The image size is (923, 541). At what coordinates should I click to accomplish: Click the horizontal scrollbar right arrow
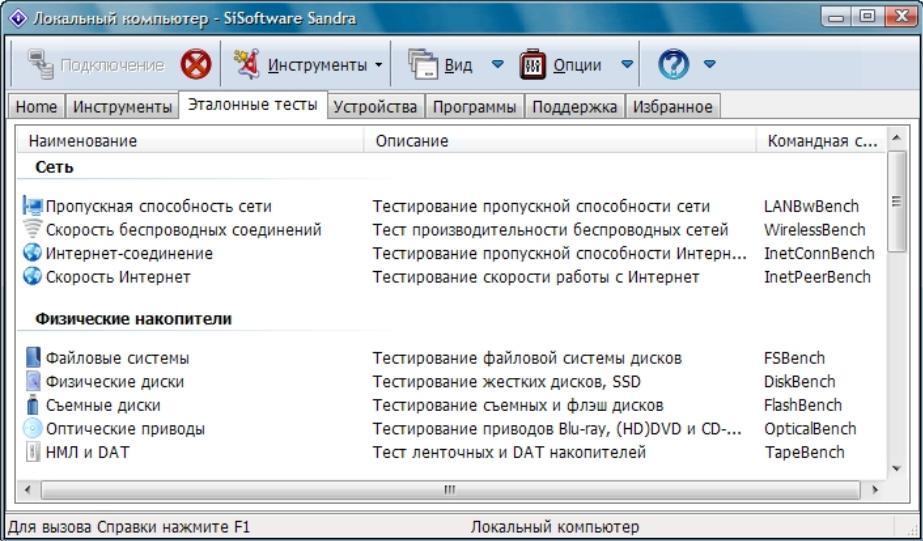click(x=875, y=489)
